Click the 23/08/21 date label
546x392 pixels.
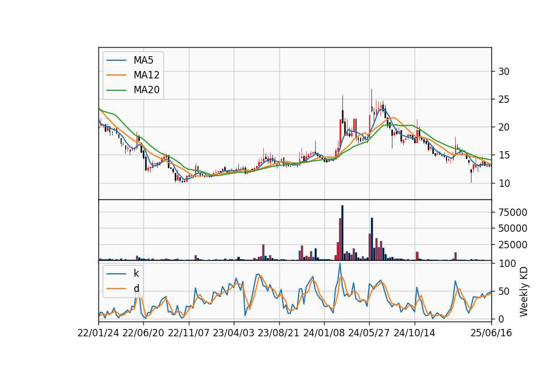[x=279, y=333]
